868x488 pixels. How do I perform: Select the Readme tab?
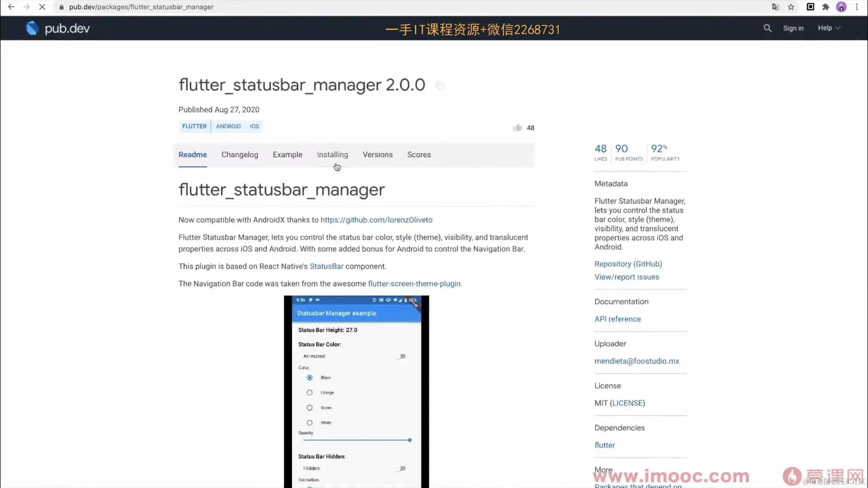point(193,154)
